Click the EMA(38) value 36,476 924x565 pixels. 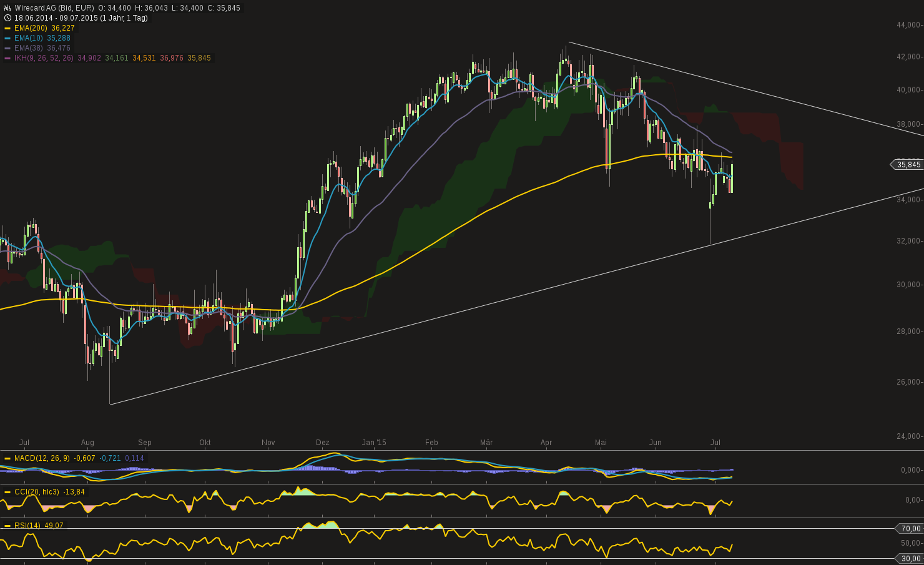point(59,48)
